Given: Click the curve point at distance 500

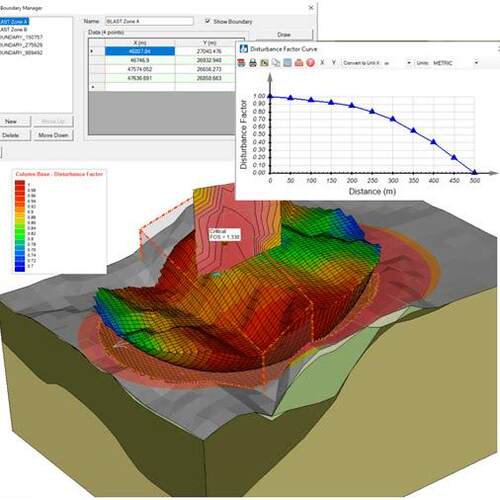Looking at the screenshot, I should click(x=475, y=172).
